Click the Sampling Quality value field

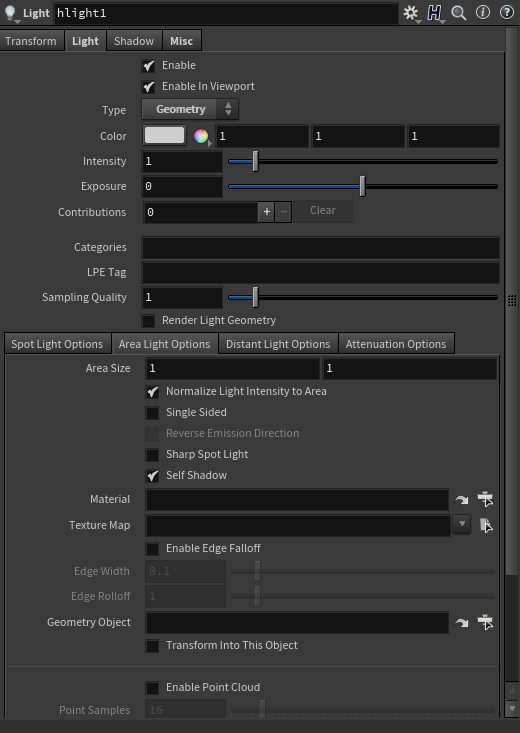click(x=182, y=297)
